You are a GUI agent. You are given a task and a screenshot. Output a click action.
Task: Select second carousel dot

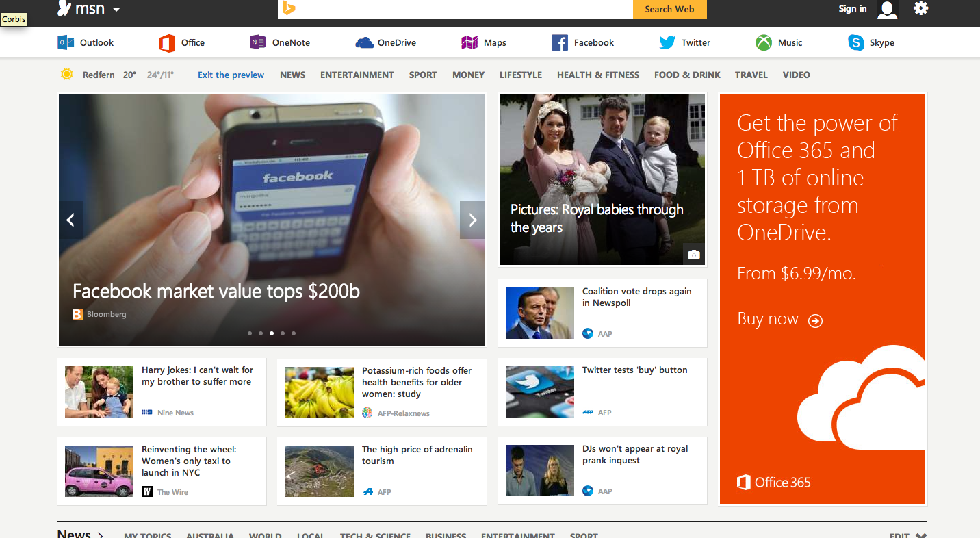click(261, 333)
